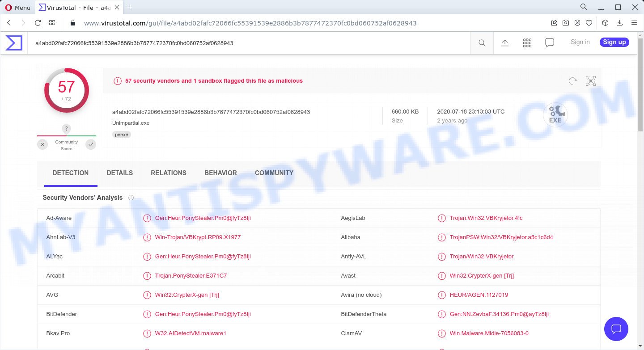
Task: Click Bkav Pro W32.AIDetectVM.malware1 result
Action: (x=191, y=333)
